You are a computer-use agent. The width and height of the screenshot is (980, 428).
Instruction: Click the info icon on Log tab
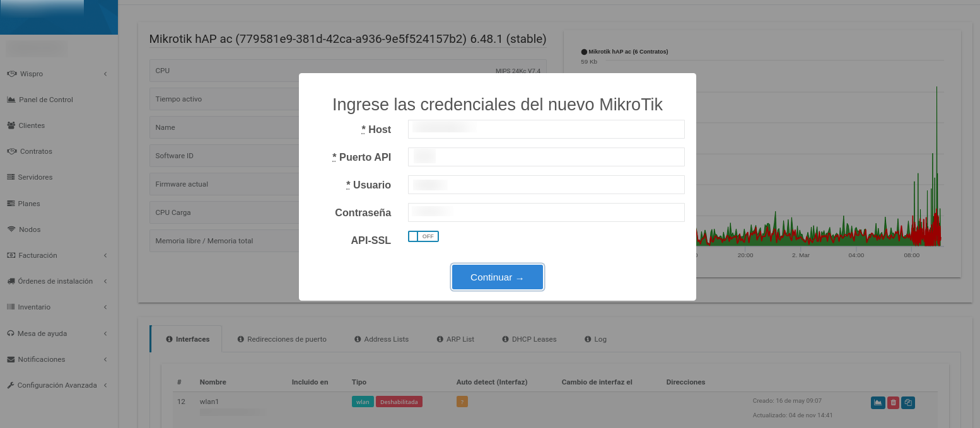(x=588, y=339)
